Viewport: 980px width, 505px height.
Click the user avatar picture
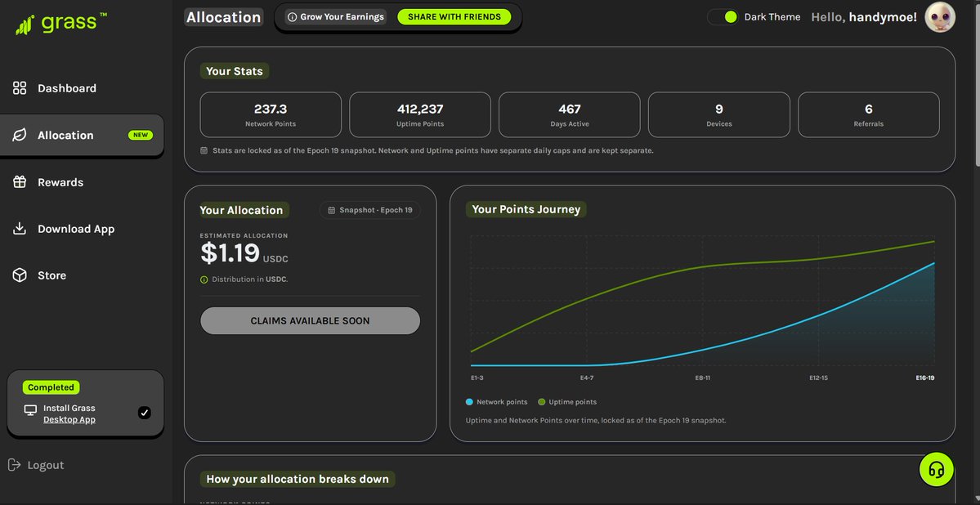939,17
